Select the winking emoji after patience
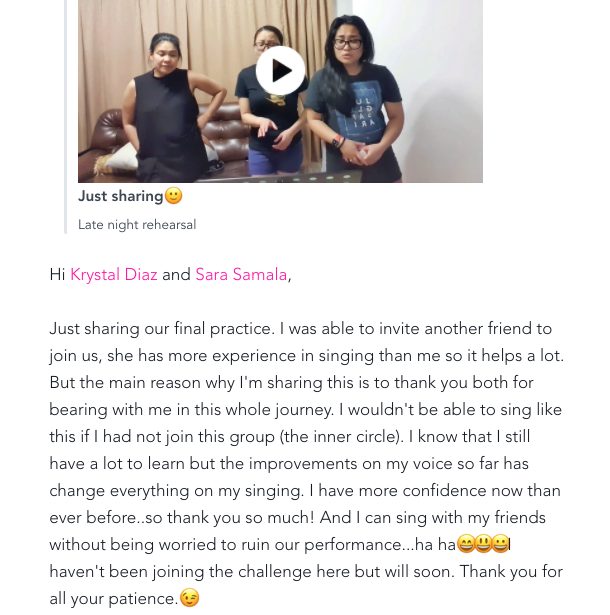Image resolution: width=610 pixels, height=615 pixels. click(189, 598)
